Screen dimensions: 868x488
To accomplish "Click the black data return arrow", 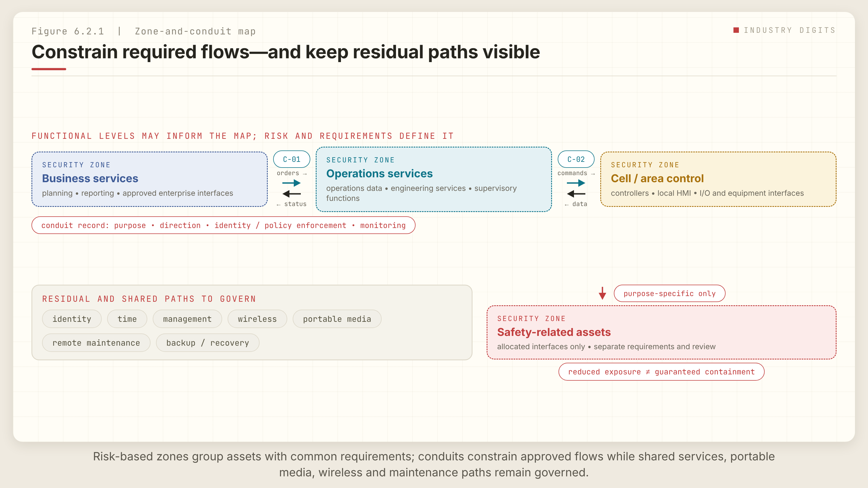I will pyautogui.click(x=576, y=194).
